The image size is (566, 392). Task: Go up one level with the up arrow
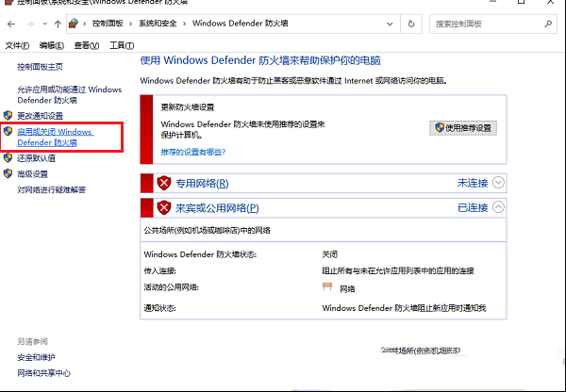(58, 24)
